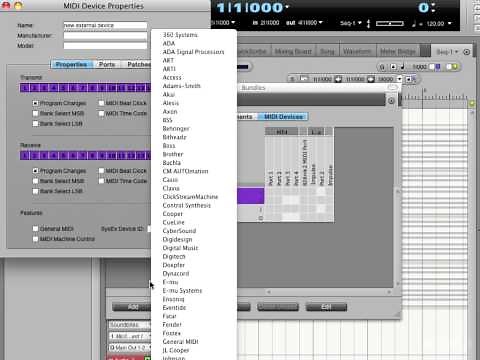The image size is (480, 360).
Task: Click round target icon beside Seq-1 tab
Action: (467, 52)
